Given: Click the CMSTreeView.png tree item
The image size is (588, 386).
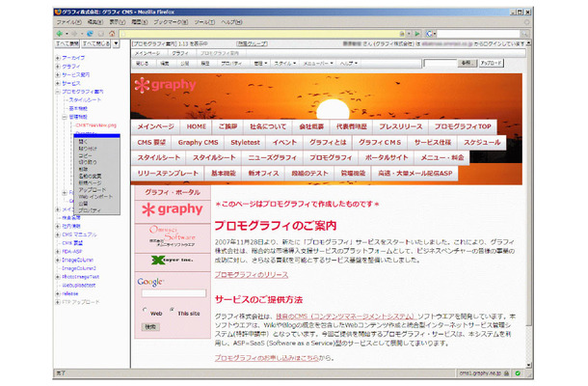Looking at the screenshot, I should 96,125.
